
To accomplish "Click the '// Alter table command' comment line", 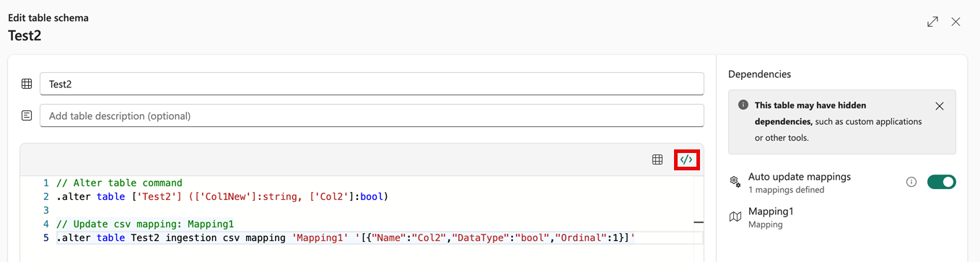I will coord(119,183).
